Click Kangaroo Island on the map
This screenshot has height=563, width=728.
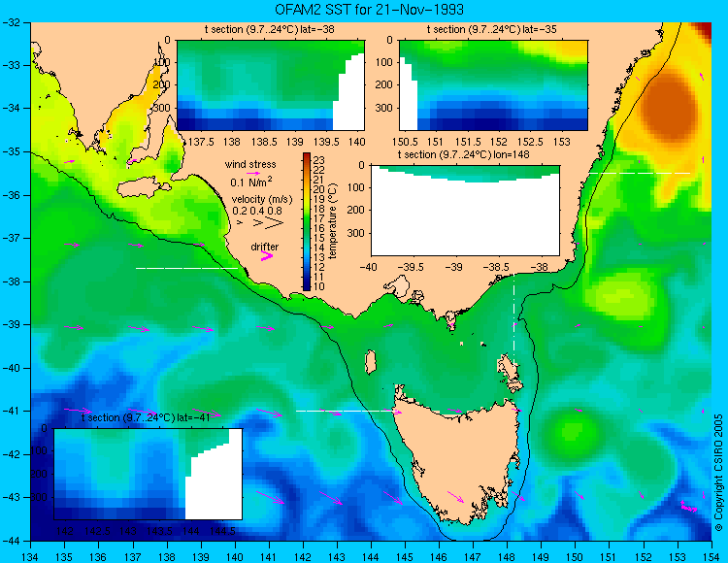[143, 186]
